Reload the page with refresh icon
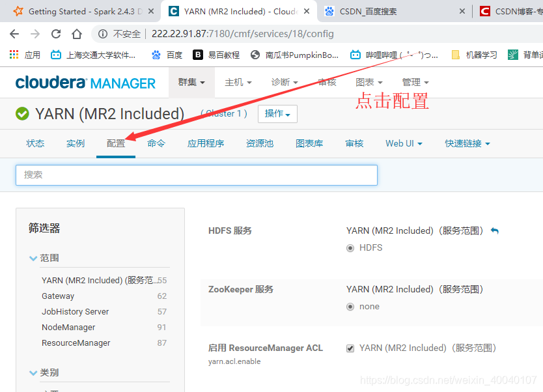 56,34
